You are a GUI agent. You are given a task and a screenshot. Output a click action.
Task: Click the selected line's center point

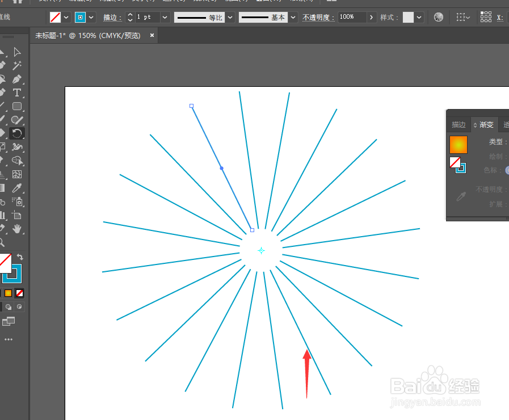click(222, 168)
